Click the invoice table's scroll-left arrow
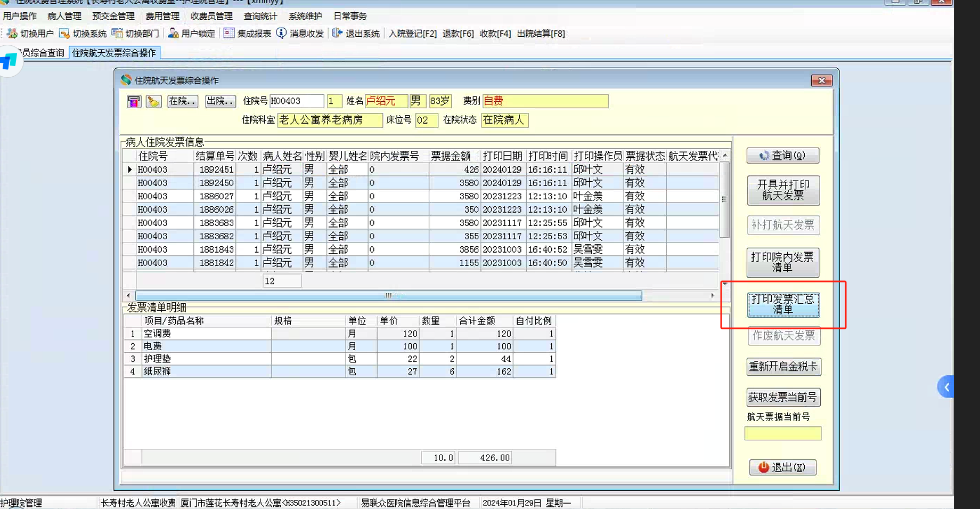This screenshot has width=980, height=509. coord(128,296)
